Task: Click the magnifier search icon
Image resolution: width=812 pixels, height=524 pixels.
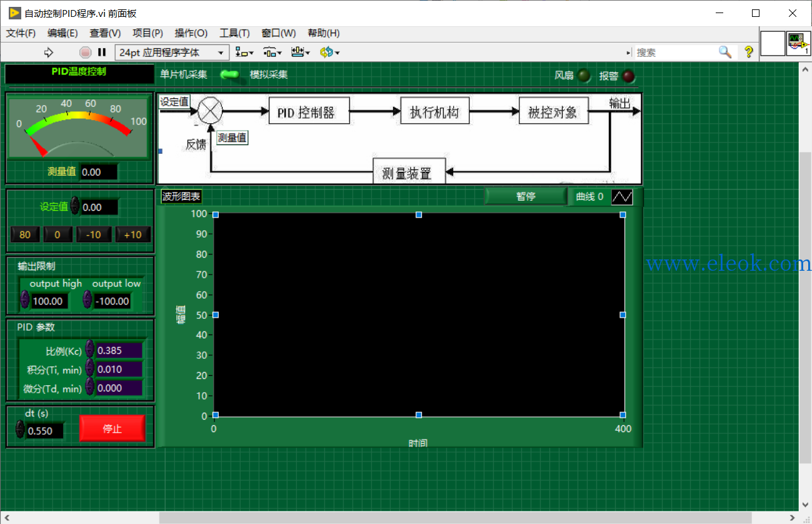Action: point(724,52)
